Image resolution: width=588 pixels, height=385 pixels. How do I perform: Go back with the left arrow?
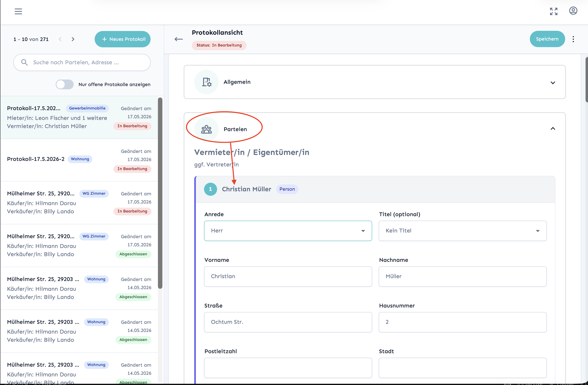point(179,39)
